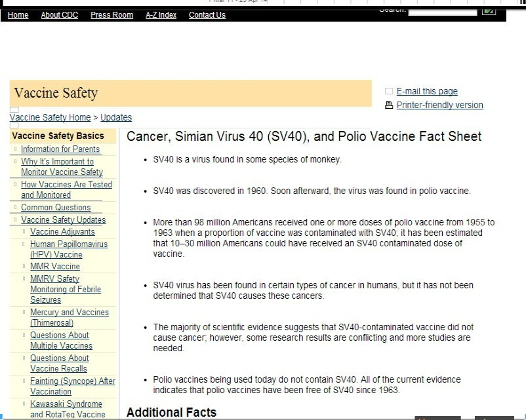Click the Cancer, Simian Virus 40 Fact Sheet heading

pos(304,136)
